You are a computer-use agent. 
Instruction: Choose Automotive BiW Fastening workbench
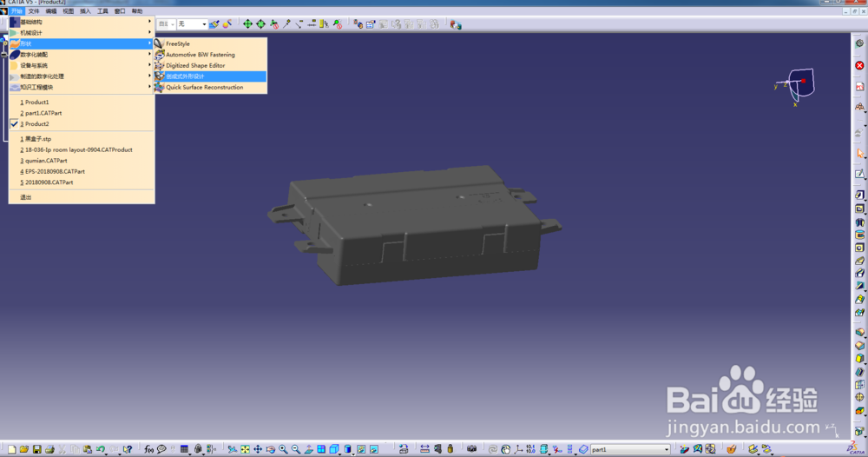click(210, 55)
